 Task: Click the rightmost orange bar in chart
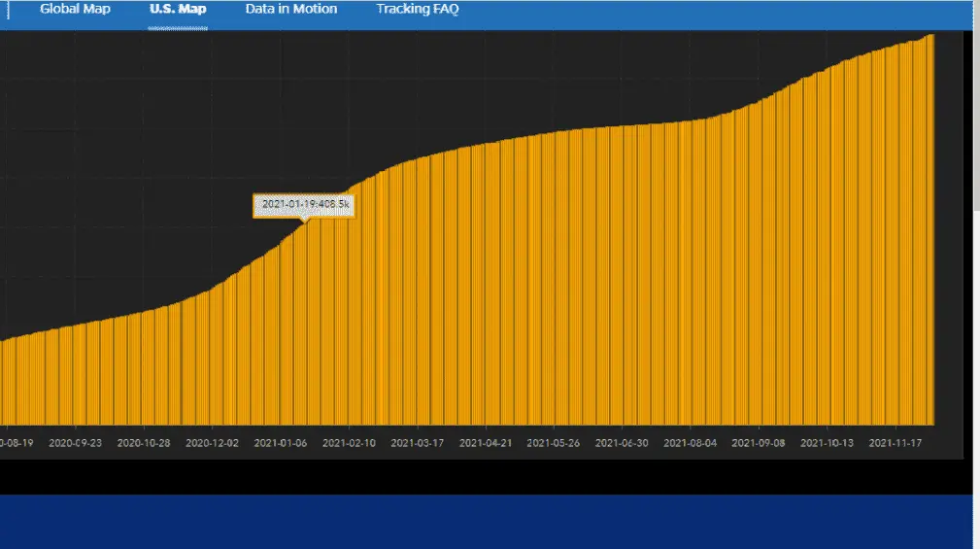click(x=930, y=233)
